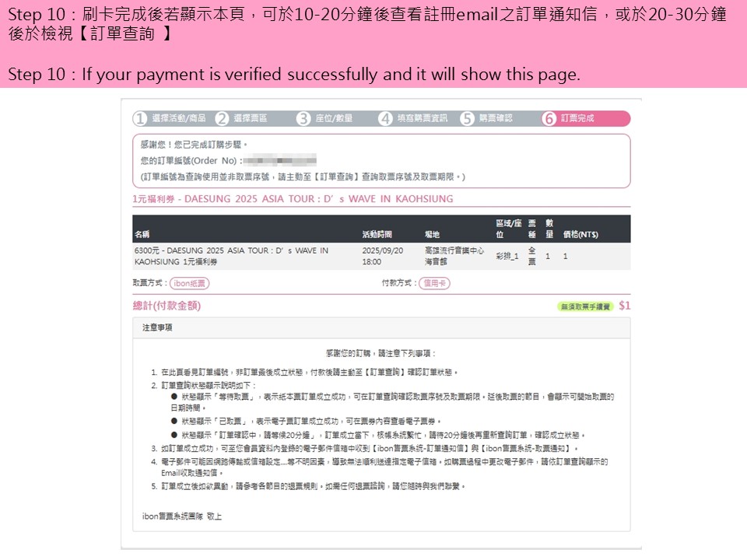
Task: Select the 6300元 DAESUNG ticket row name
Action: click(x=231, y=256)
